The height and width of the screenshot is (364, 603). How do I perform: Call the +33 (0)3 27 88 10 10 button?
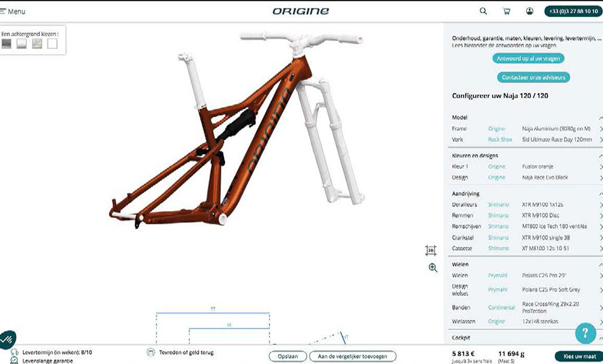pyautogui.click(x=573, y=11)
